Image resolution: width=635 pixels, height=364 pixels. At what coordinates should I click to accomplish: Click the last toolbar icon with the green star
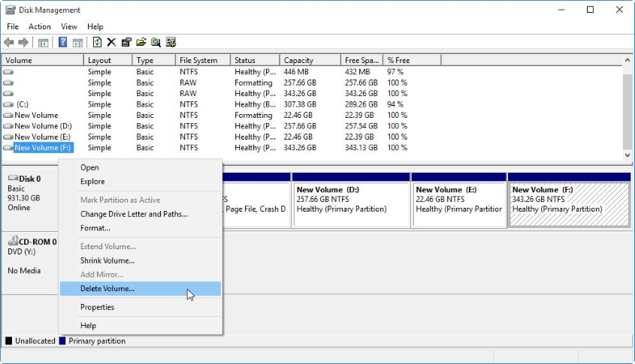pyautogui.click(x=171, y=42)
